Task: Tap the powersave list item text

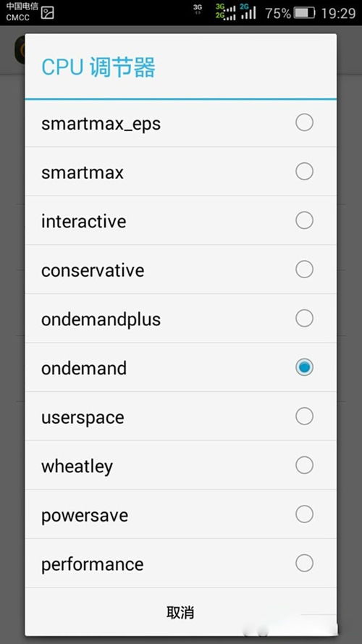Action: tap(85, 516)
